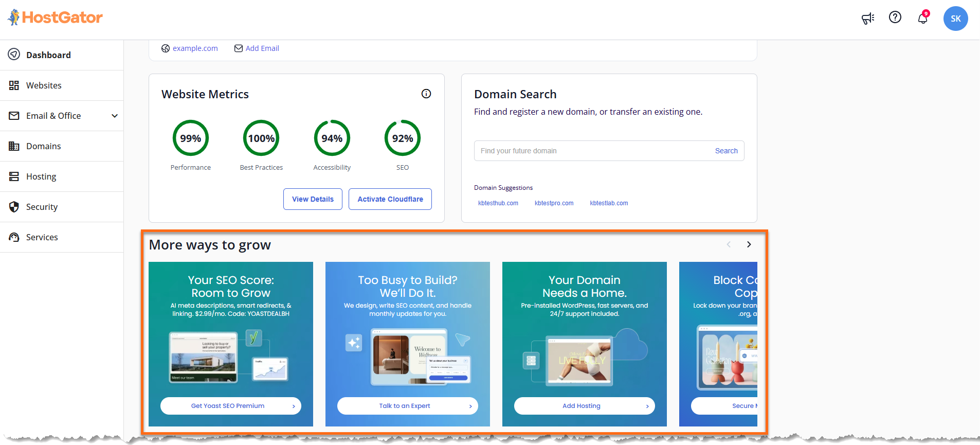
Task: Click the Hosting server icon
Action: point(14,176)
